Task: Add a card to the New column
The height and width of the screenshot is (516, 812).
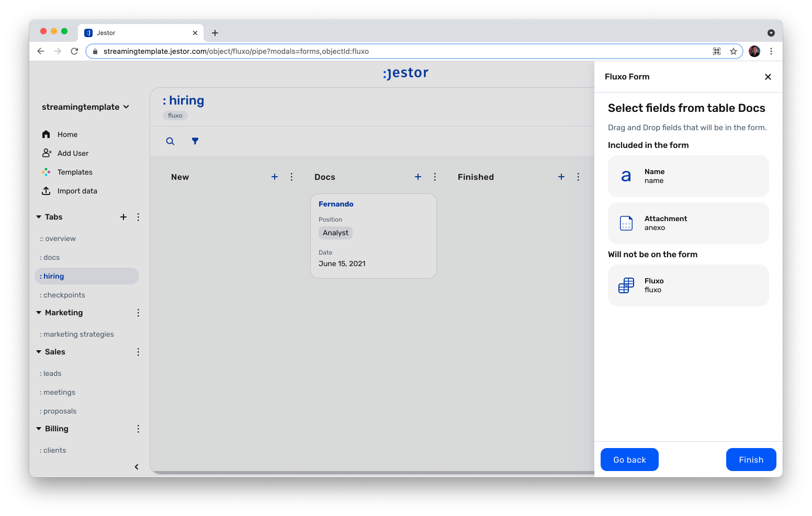Action: (275, 177)
